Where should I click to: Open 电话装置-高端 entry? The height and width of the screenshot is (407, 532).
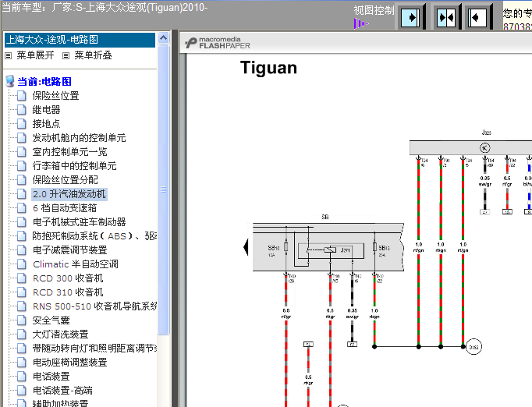(x=62, y=391)
